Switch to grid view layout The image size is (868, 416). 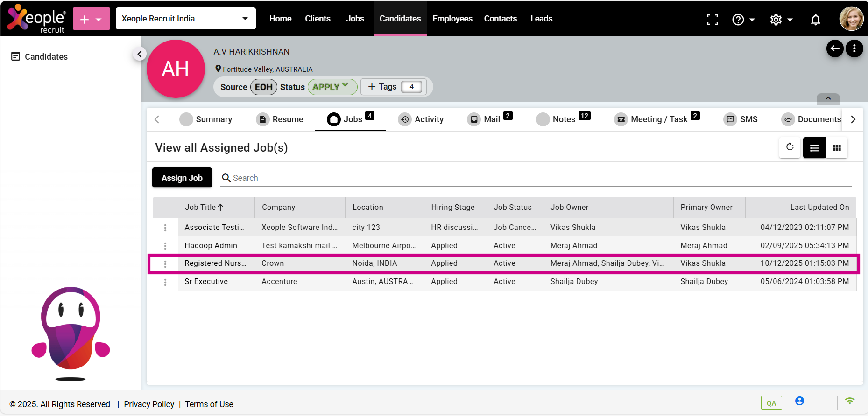[x=837, y=148]
